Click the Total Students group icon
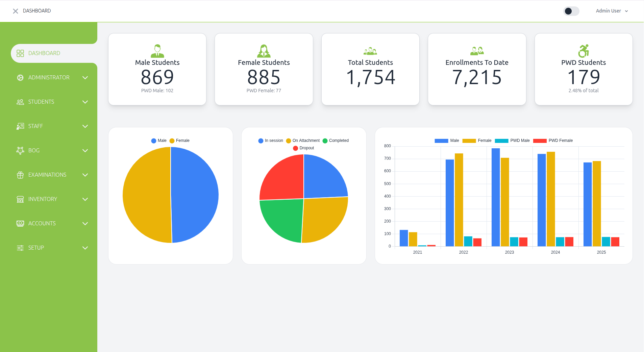Viewport: 644px width, 352px height. tap(370, 51)
